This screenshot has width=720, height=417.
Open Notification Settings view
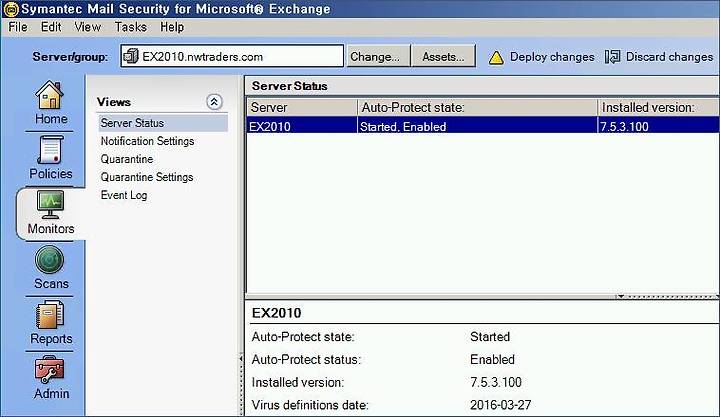[147, 141]
